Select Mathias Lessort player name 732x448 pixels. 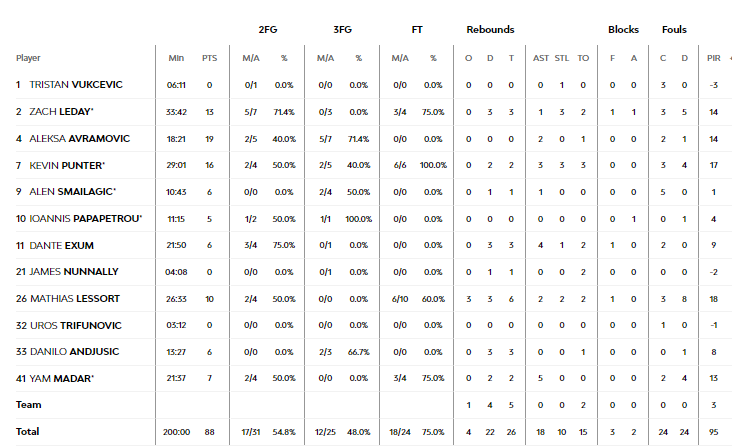(75, 299)
